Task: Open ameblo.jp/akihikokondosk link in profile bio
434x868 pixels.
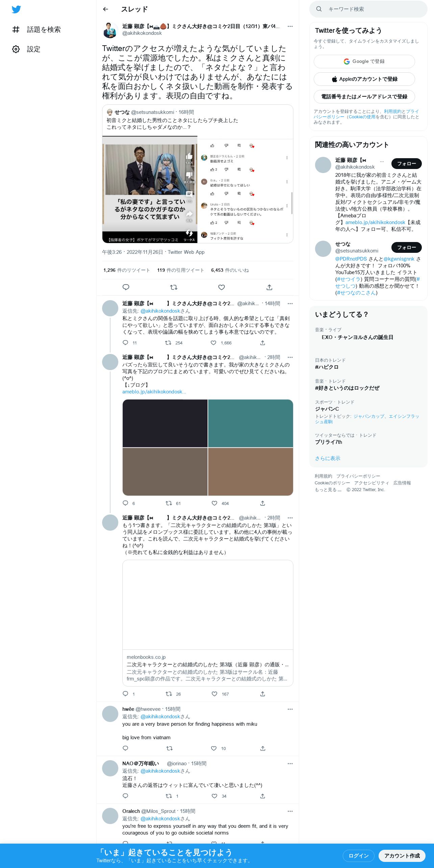Action: click(375, 222)
